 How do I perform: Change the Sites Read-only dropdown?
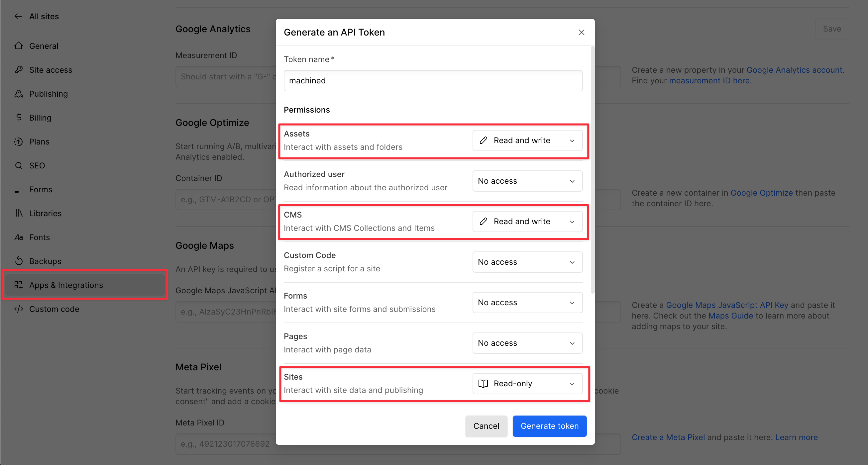(x=527, y=384)
